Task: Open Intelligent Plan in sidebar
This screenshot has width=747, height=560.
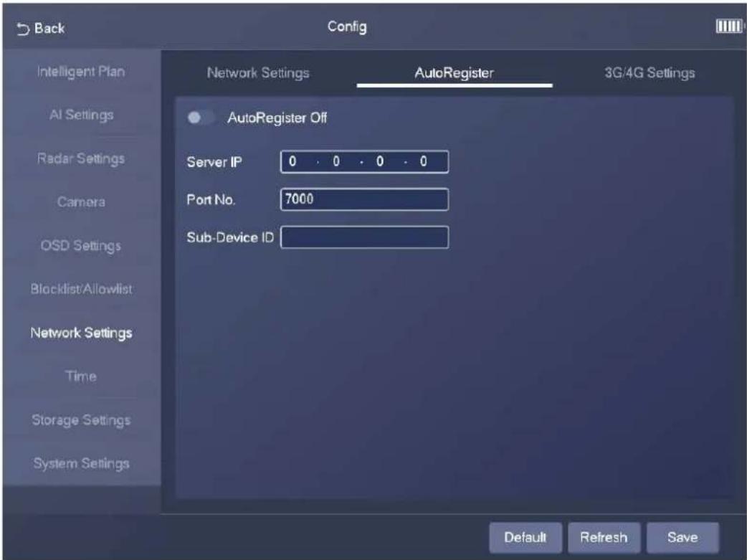Action: pos(81,72)
